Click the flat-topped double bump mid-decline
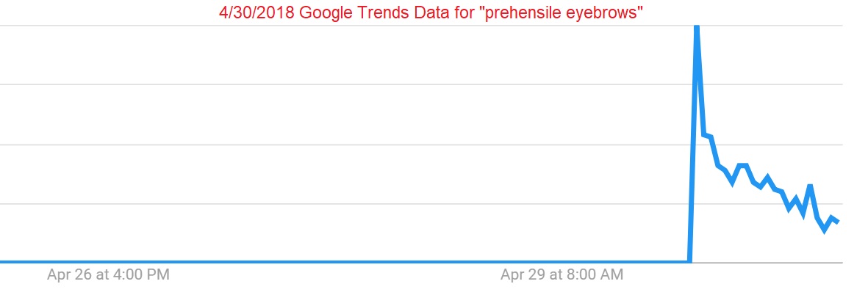The height and width of the screenshot is (306, 868). pos(742,165)
